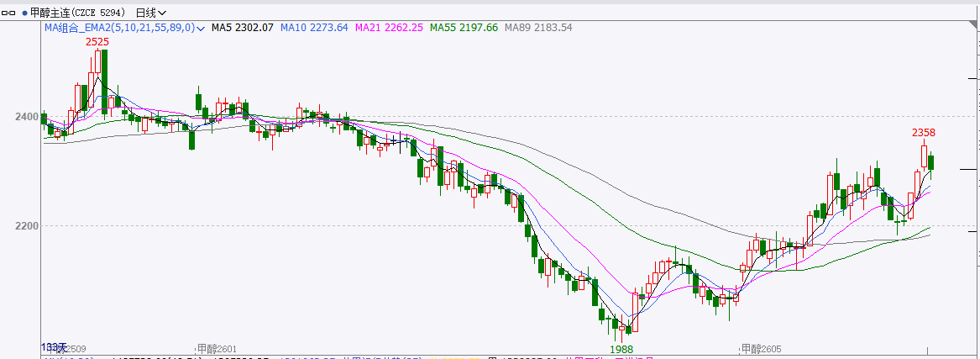Click the latest green candlestick on the right
The image size is (980, 359).
click(x=930, y=162)
